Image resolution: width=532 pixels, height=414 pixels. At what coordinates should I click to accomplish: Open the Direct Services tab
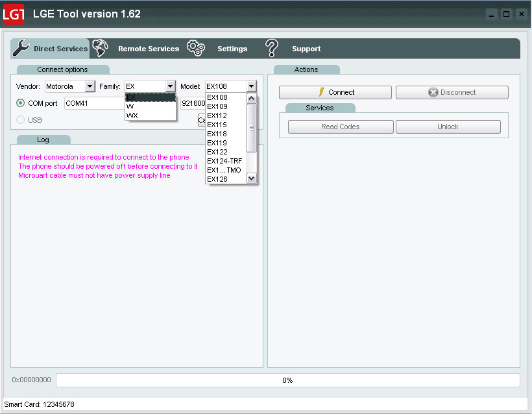tap(50, 49)
